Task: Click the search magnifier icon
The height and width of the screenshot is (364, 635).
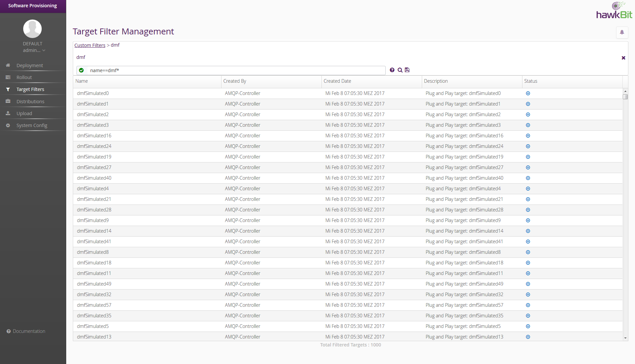Action: [x=400, y=70]
